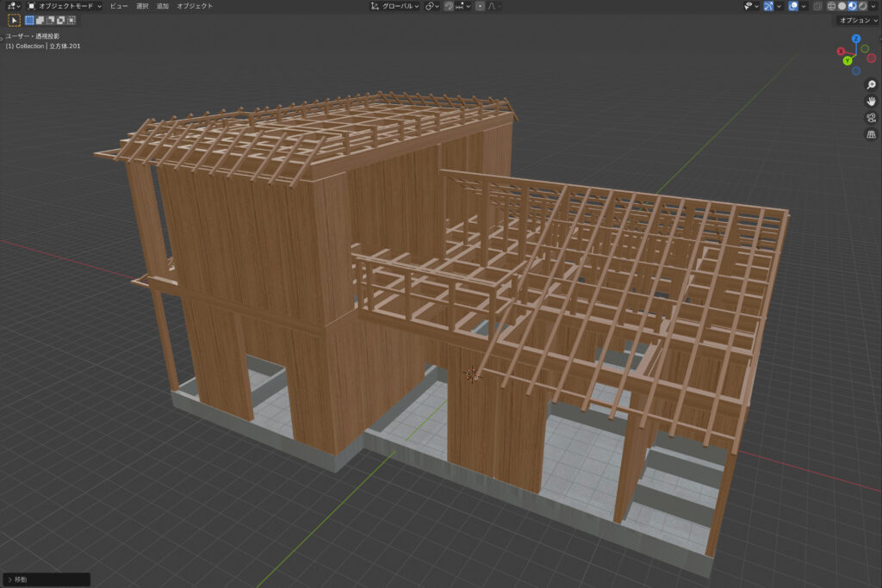Switch perspective/orthographic with the grid icon
Screen dimensions: 882x588
click(871, 134)
